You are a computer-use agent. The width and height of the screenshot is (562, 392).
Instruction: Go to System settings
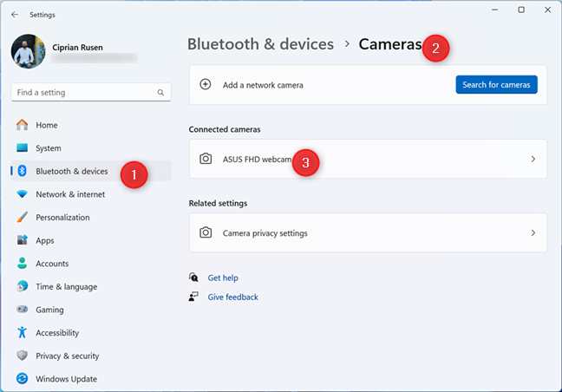pos(91,148)
